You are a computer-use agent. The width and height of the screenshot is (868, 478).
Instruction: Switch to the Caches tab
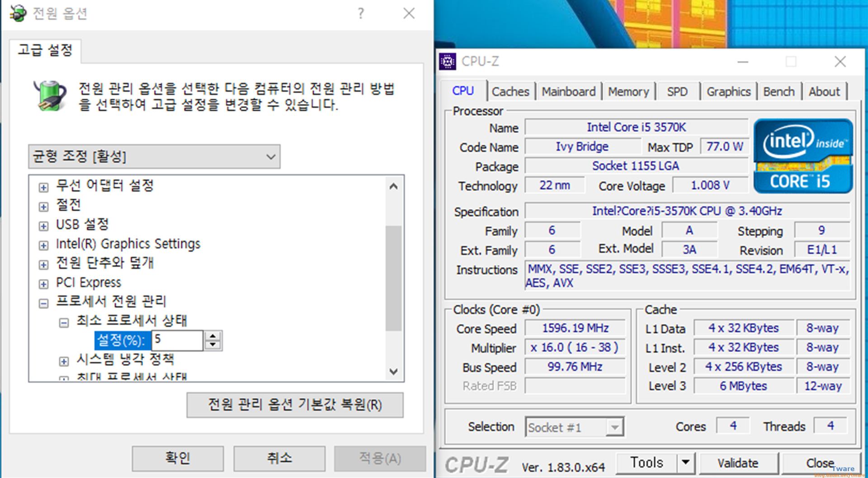(x=510, y=92)
